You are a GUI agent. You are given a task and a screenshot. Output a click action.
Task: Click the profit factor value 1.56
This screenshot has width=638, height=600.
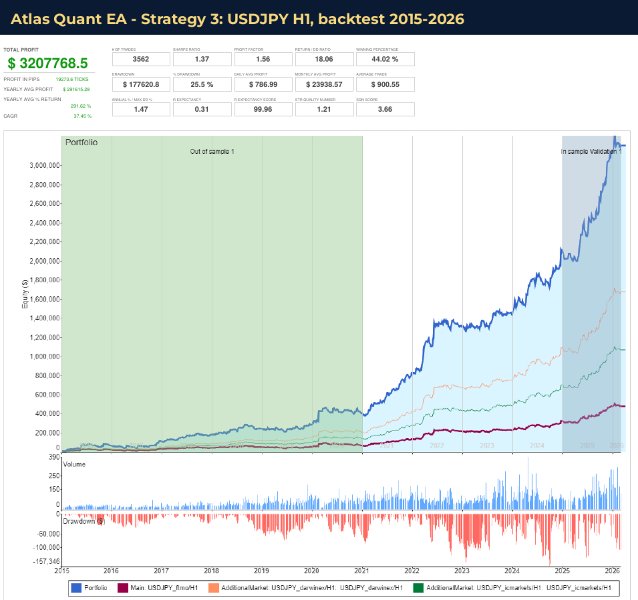tap(263, 59)
